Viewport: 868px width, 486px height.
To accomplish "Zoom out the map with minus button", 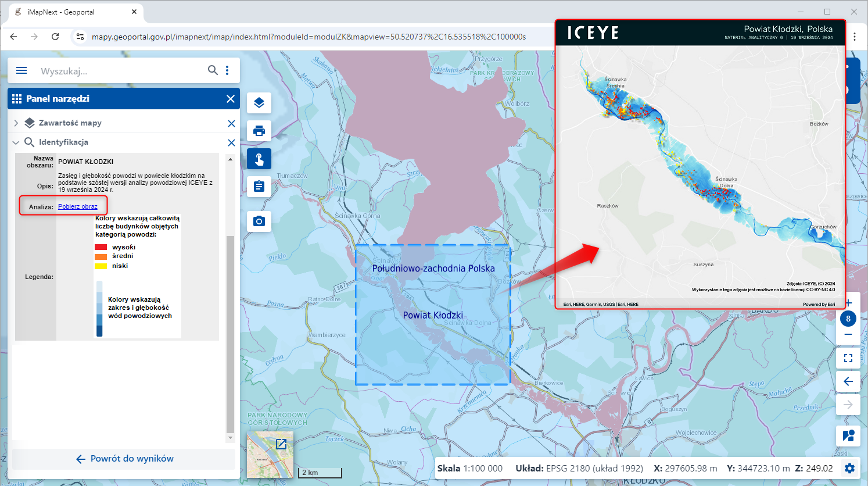I will (x=848, y=335).
